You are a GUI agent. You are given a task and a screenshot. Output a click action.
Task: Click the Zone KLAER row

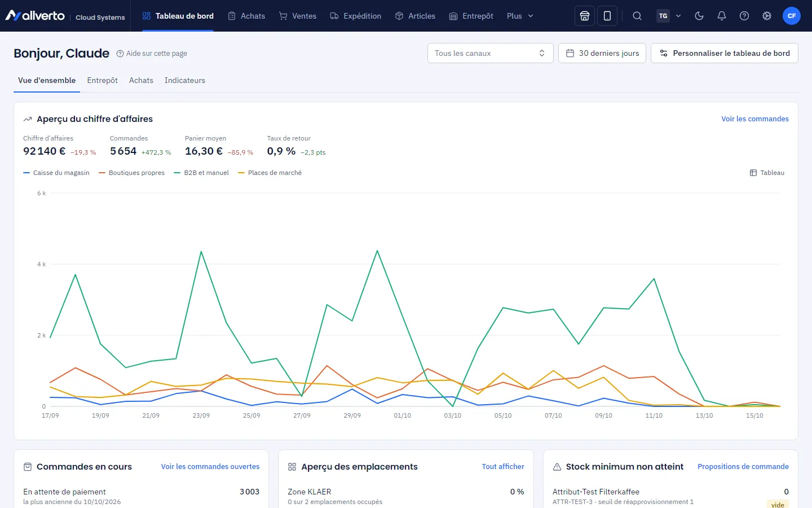[x=406, y=496]
